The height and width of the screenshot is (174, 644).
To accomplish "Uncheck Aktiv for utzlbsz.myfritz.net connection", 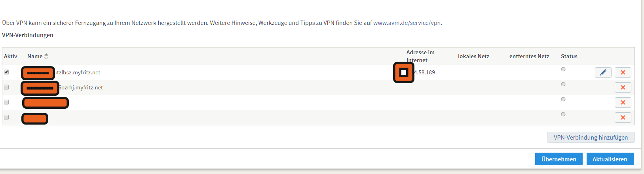I will point(6,72).
